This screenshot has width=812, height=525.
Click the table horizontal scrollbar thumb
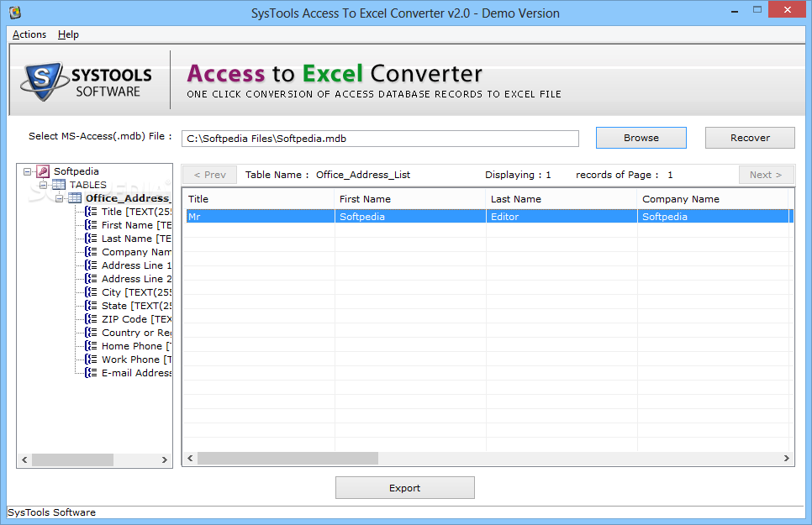288,458
